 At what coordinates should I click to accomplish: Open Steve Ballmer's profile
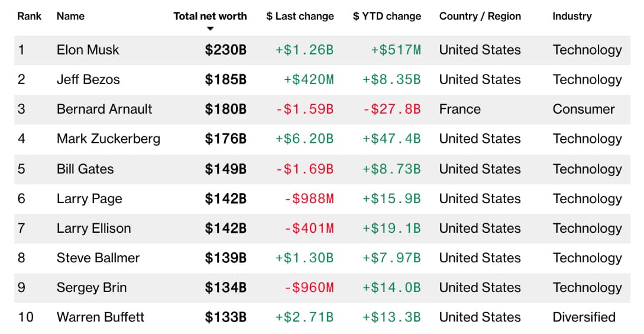pyautogui.click(x=98, y=258)
